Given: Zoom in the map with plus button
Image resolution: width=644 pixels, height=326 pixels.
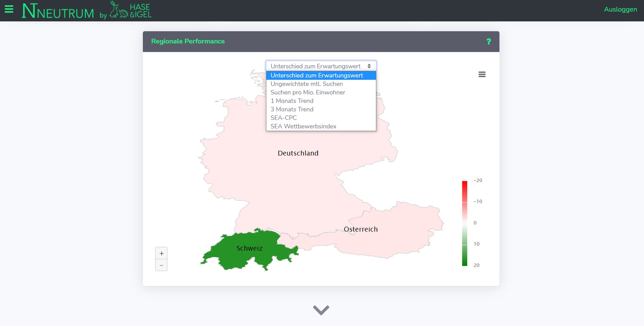Looking at the screenshot, I should pos(161,253).
